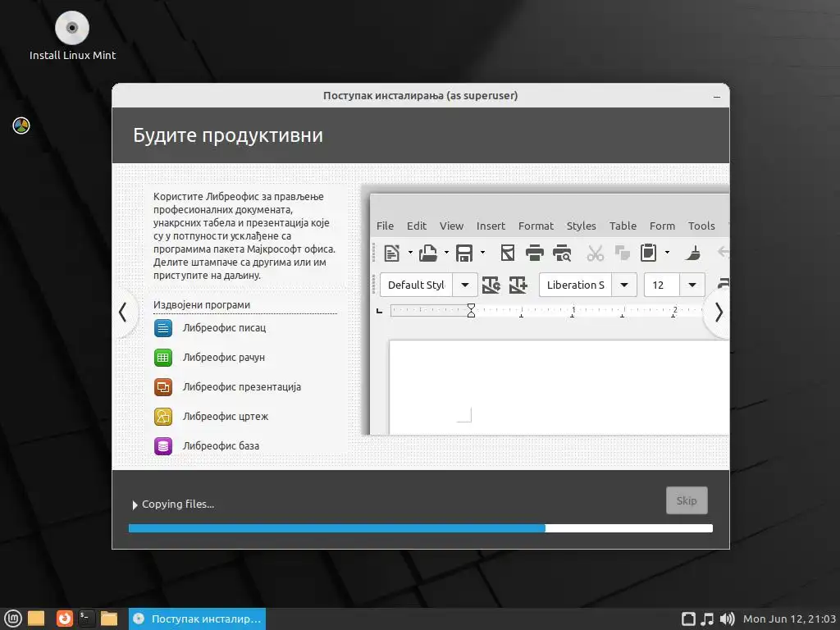Open the Tools menu in slideshow image
840x630 pixels.
point(701,226)
